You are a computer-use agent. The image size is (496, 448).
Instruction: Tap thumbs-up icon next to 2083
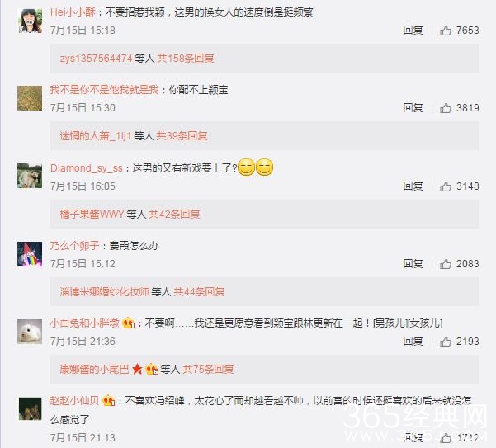[x=446, y=264]
